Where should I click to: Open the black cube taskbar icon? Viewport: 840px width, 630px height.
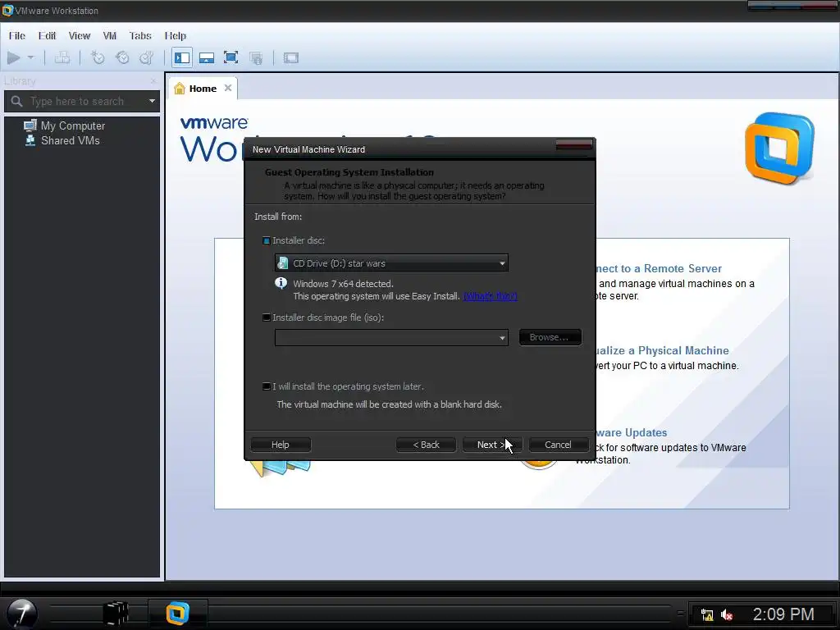[x=116, y=614]
